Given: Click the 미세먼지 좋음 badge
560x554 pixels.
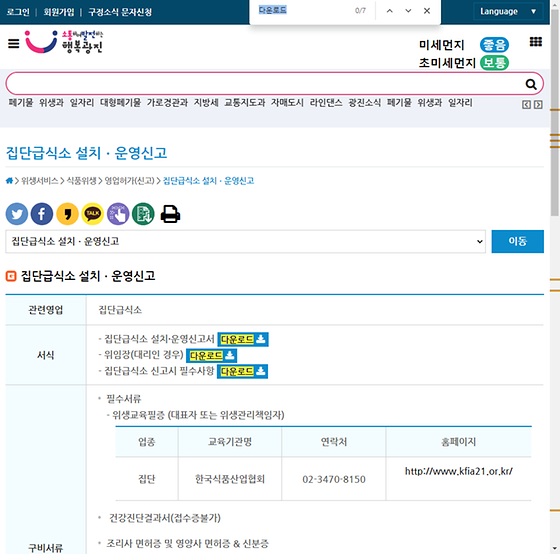Looking at the screenshot, I should (494, 45).
